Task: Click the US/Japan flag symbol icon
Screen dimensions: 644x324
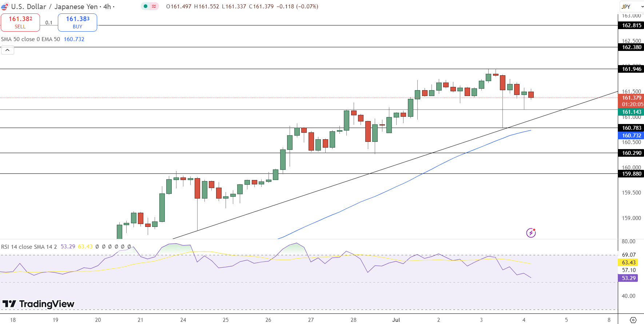Action: click(5, 7)
